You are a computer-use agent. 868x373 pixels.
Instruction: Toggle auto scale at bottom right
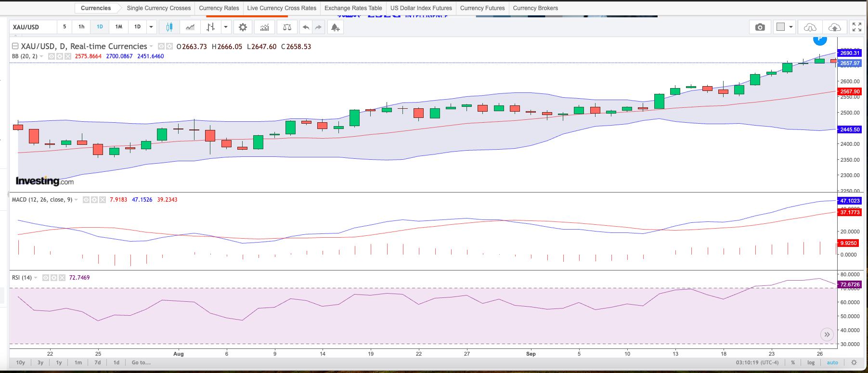click(x=832, y=362)
